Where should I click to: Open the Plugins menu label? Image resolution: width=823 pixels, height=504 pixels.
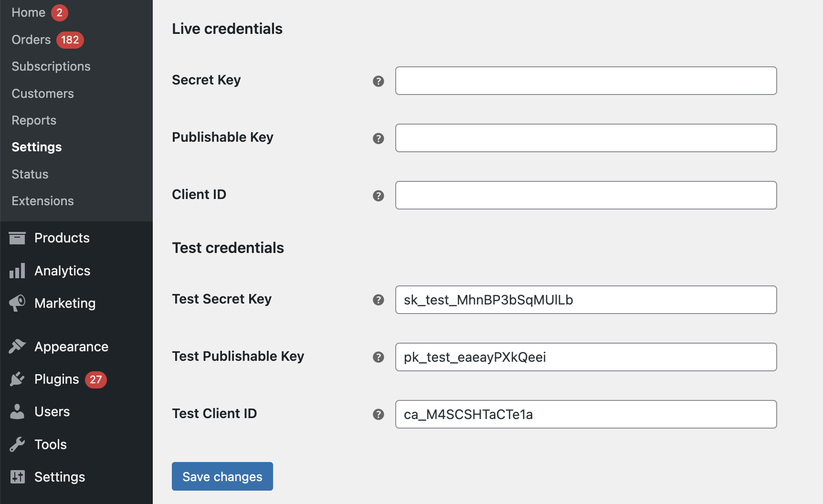point(57,379)
